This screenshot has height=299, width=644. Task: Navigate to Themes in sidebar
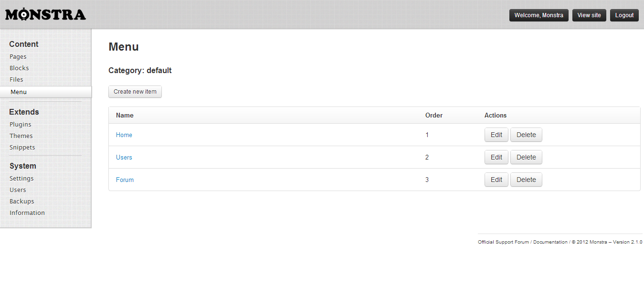[21, 136]
